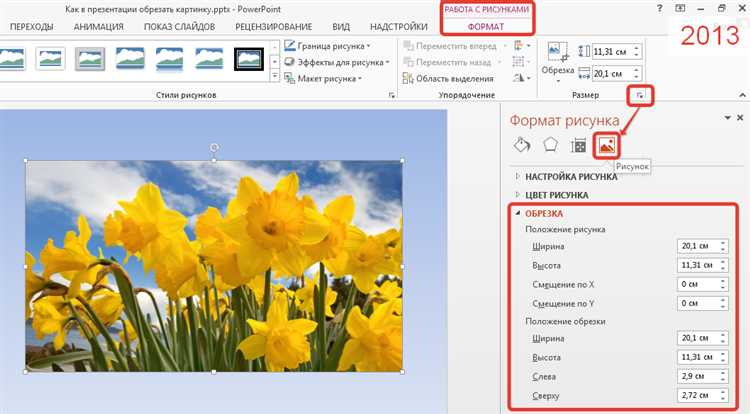Open the Вид ribbon tab

341,27
